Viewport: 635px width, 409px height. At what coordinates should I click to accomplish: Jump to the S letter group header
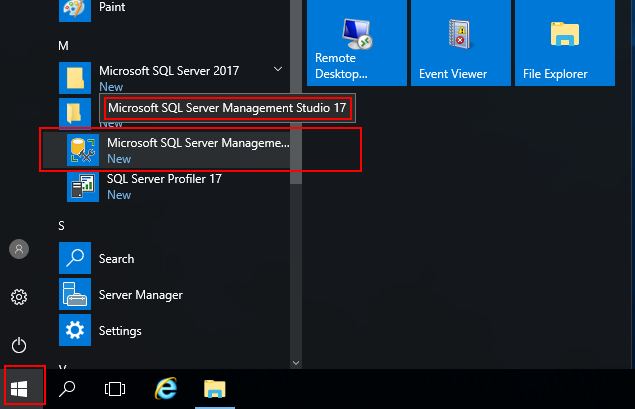pyautogui.click(x=61, y=226)
